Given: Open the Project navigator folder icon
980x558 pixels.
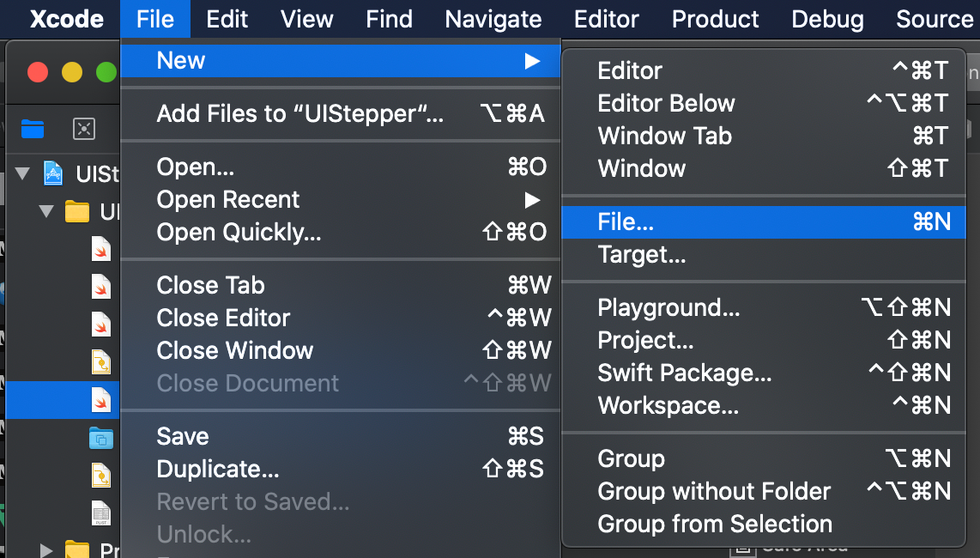Looking at the screenshot, I should pos(33,129).
